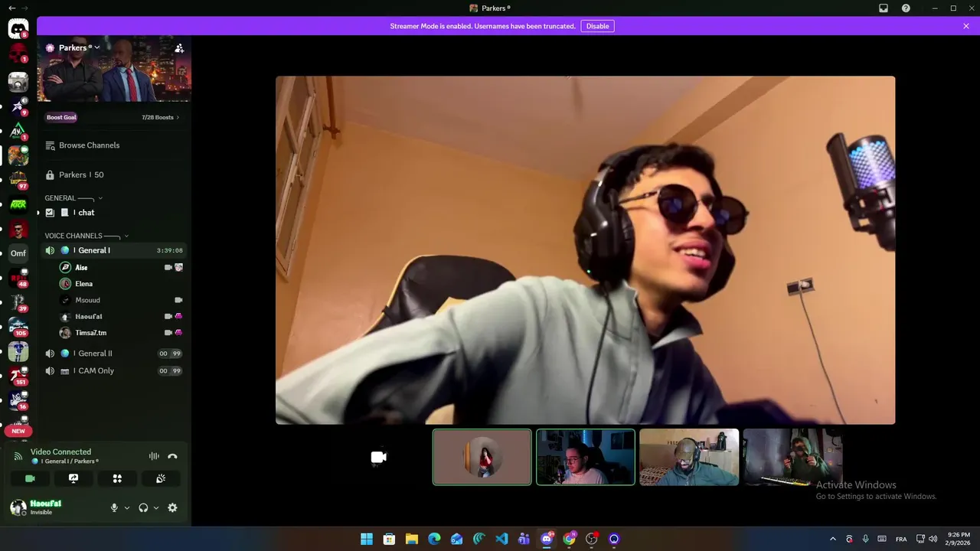Select the second participant tile with blue room
The image size is (980, 551).
586,457
